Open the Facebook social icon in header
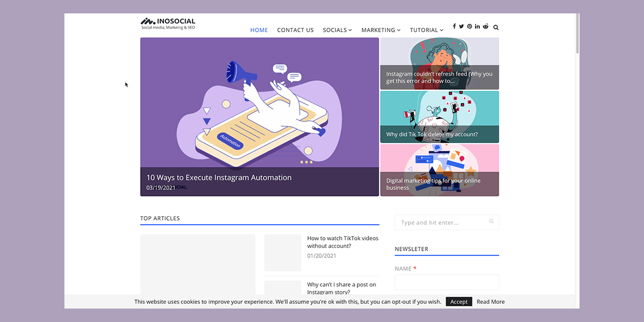Screen dimensions: 644x322 (x=454, y=26)
